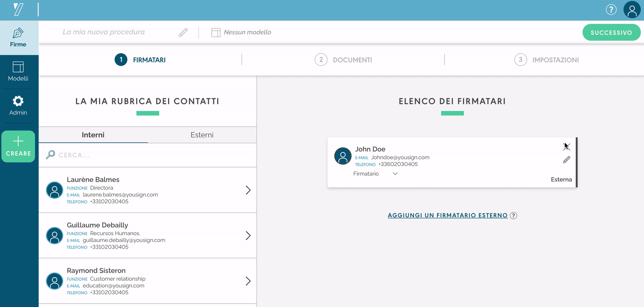The image size is (644, 307).
Task: Add Guillaume Debailly using arrow chevron
Action: [248, 236]
